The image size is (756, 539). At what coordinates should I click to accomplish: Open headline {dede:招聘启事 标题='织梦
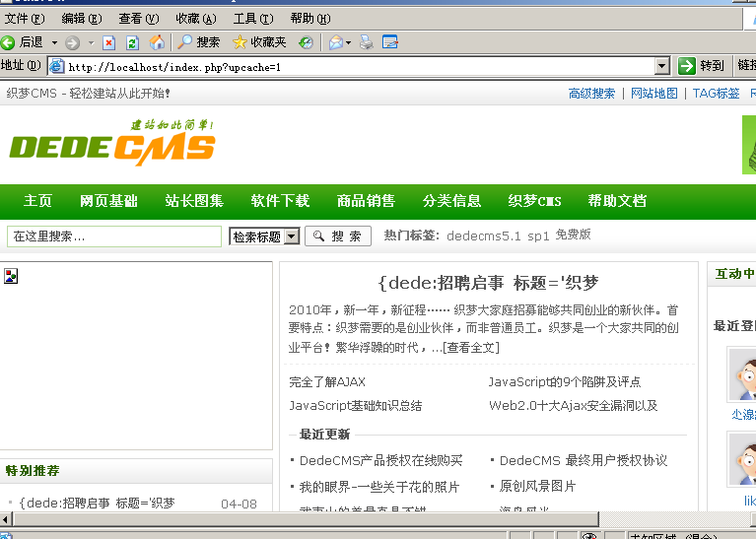pyautogui.click(x=489, y=283)
